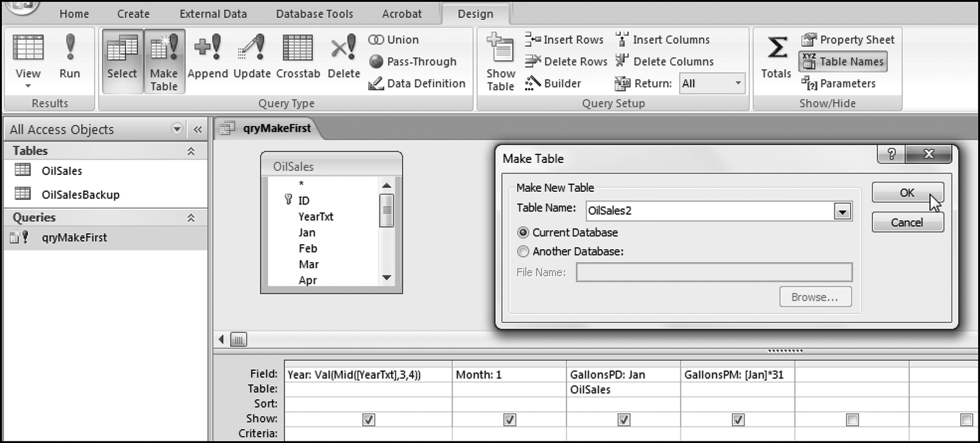Expand the View button dropdown arrow
Viewport: 980px width, 443px height.
(28, 86)
